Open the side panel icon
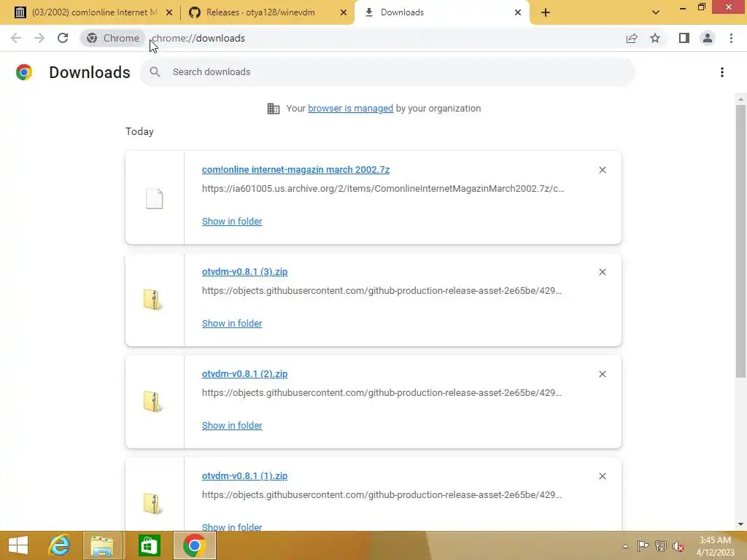This screenshot has width=747, height=560. click(x=684, y=38)
